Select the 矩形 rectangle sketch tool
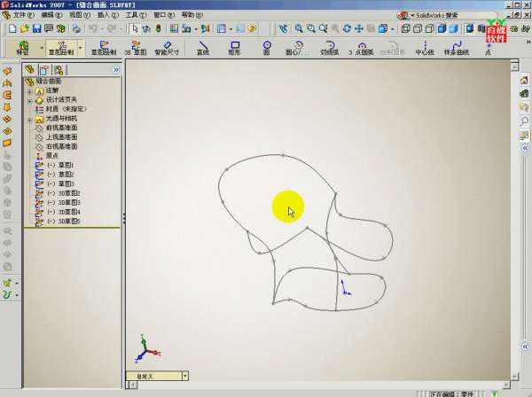 click(x=234, y=48)
